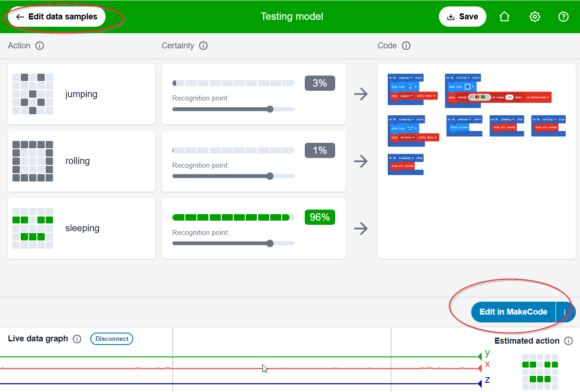Viewport: 580px width, 392px height.
Task: Click the jumping action LED icon
Action: (x=33, y=94)
